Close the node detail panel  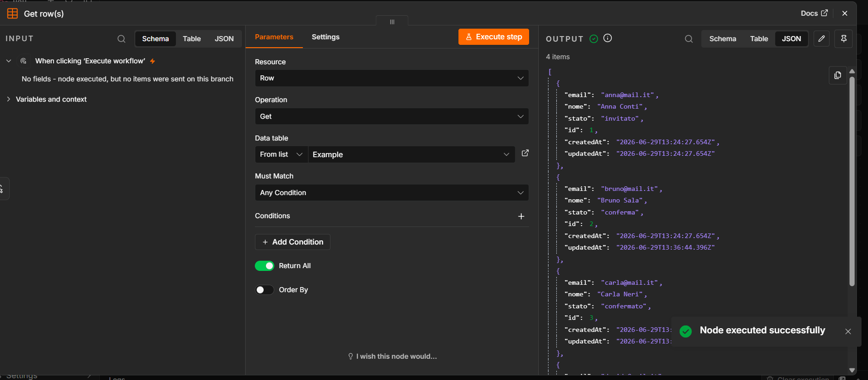click(x=845, y=13)
